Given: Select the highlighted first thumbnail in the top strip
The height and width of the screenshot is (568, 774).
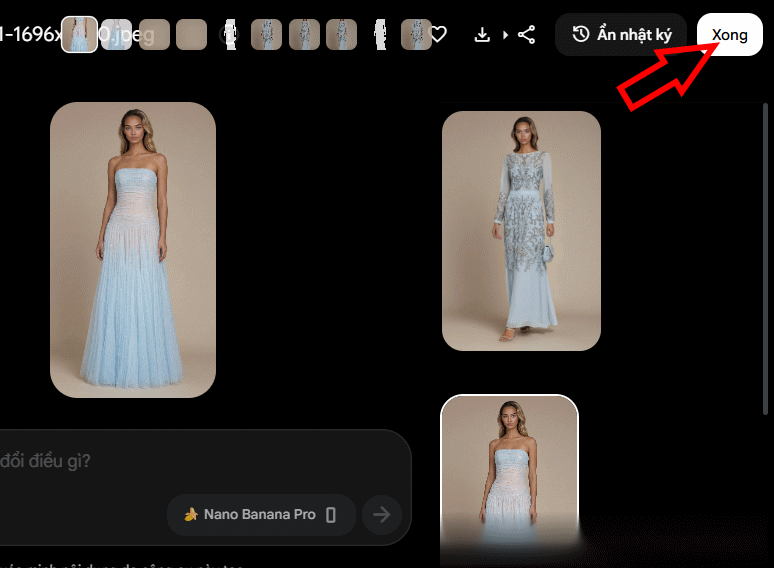Looking at the screenshot, I should pos(79,35).
